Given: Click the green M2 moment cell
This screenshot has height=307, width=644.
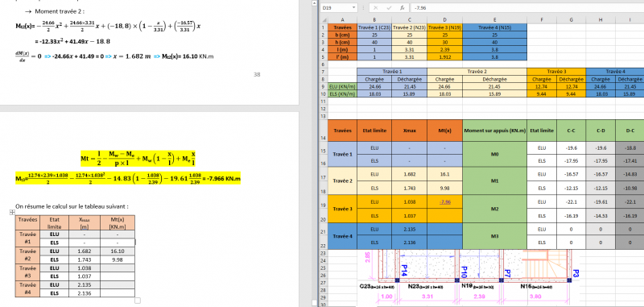Looking at the screenshot, I should 494,209.
